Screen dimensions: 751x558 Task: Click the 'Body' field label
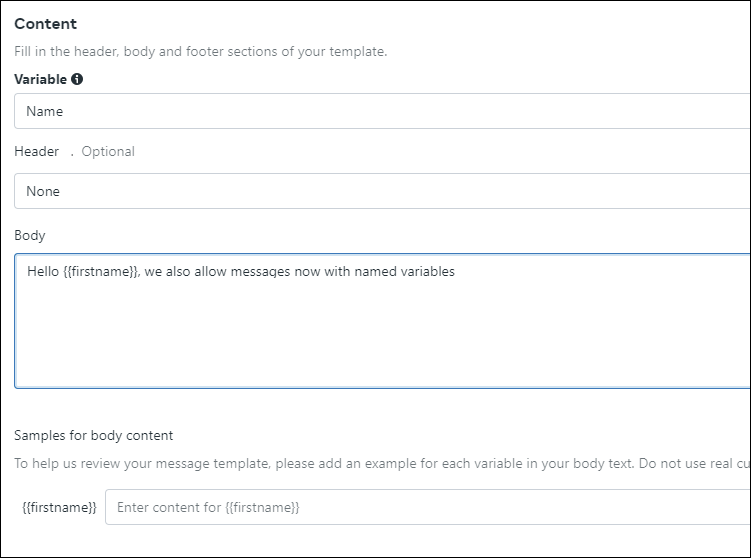(x=29, y=235)
